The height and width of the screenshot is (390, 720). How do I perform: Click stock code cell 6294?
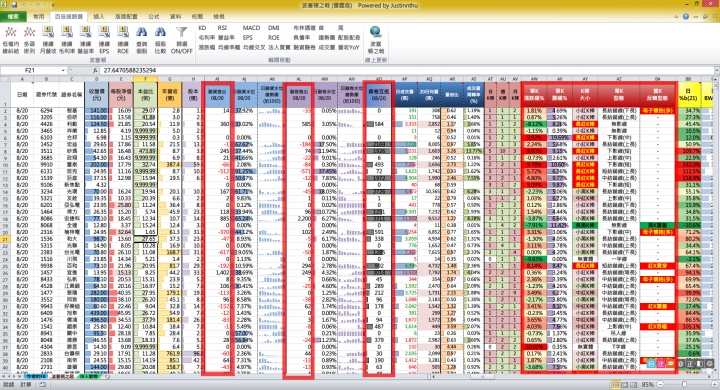(x=46, y=111)
